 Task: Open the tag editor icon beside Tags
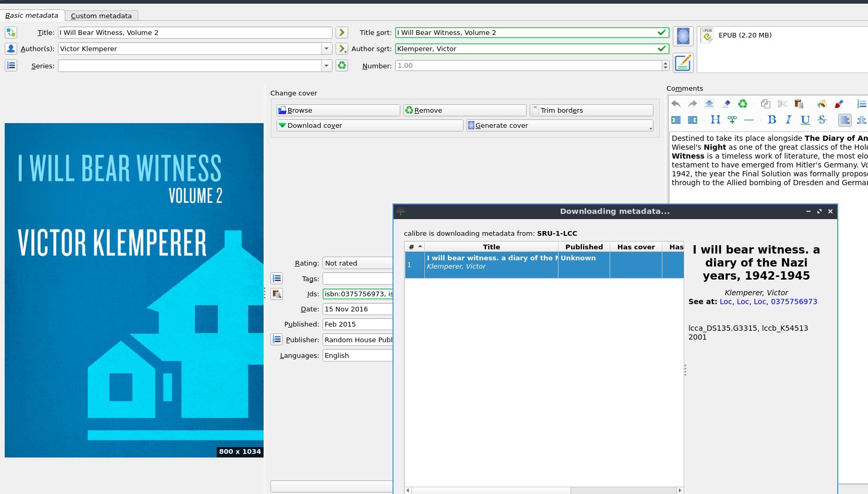(277, 279)
